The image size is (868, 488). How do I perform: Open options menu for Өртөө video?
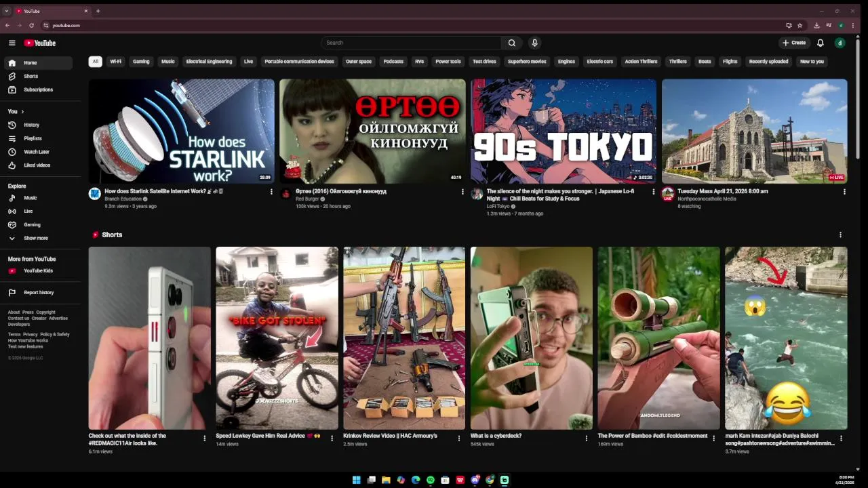(x=463, y=192)
